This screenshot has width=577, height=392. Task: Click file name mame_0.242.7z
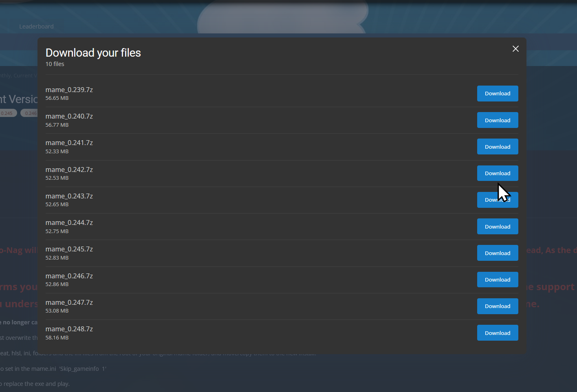[x=69, y=170]
